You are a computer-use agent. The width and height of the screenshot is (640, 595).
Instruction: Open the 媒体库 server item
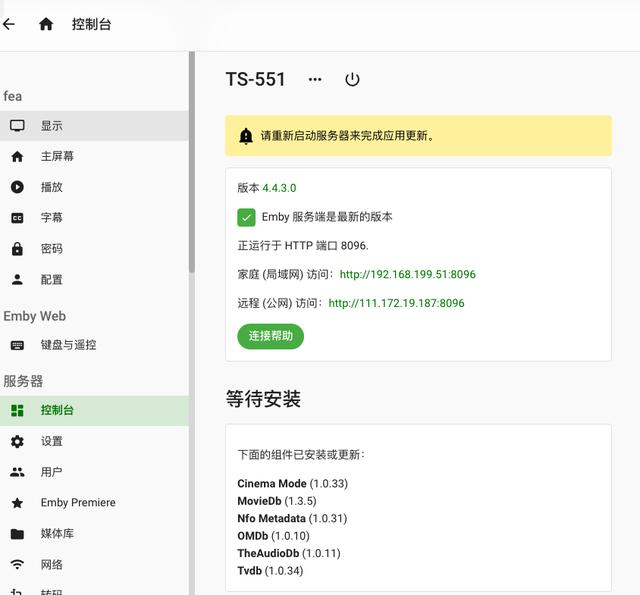[94, 534]
